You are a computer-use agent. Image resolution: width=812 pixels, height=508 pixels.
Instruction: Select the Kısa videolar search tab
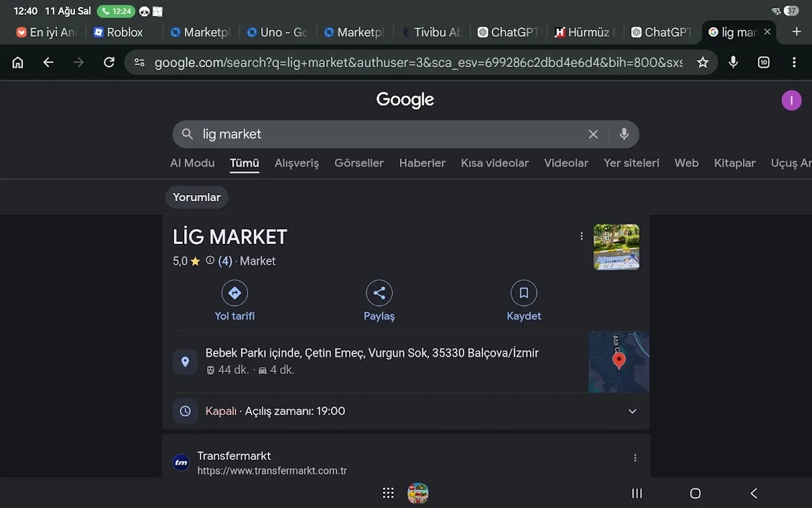(495, 163)
